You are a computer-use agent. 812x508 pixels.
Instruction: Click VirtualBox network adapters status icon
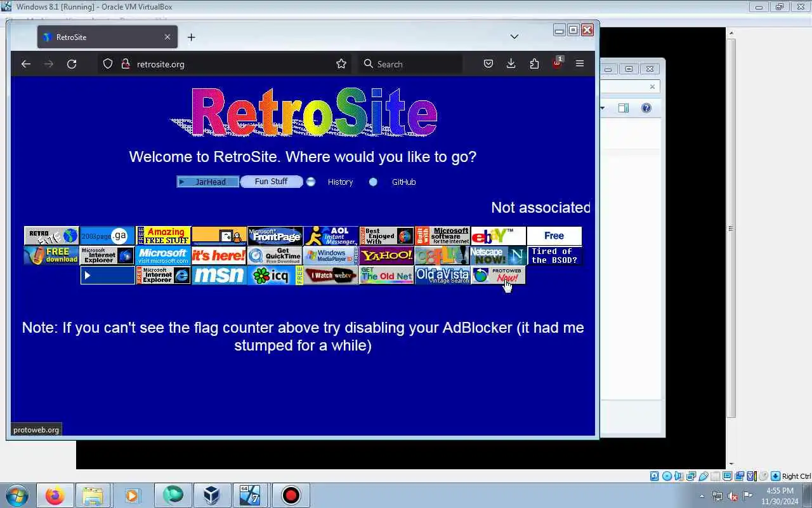coord(691,476)
